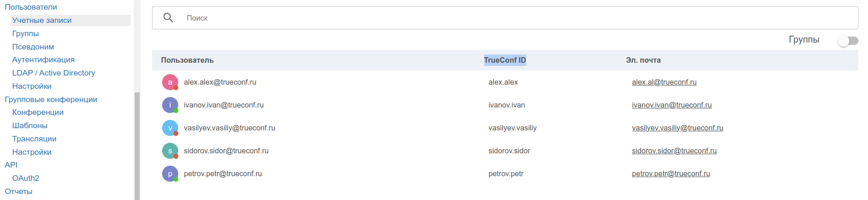Click the search magnifier icon
868x200 pixels.
click(x=169, y=18)
